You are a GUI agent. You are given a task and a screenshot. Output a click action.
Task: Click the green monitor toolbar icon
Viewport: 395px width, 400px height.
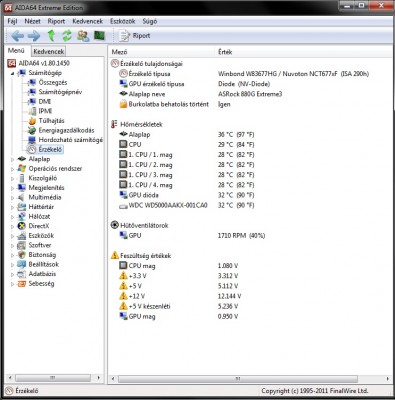[99, 35]
